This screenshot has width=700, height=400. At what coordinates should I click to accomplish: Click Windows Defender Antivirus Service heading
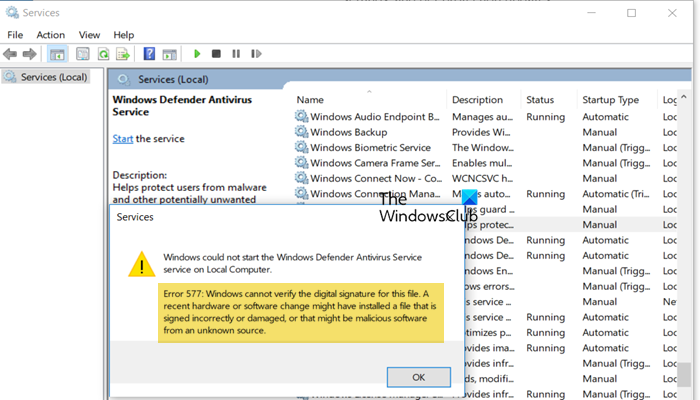point(182,105)
